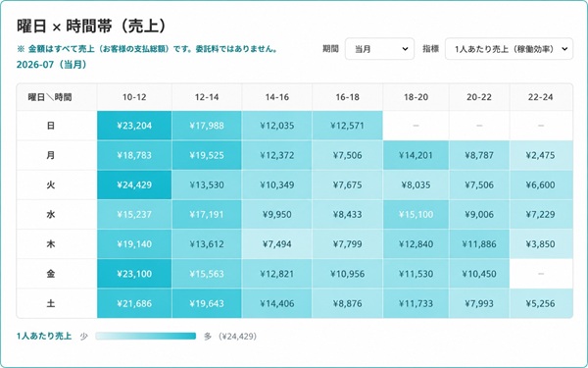The height and width of the screenshot is (368, 588).
Task: Click the 木 row header
Action: tap(57, 244)
